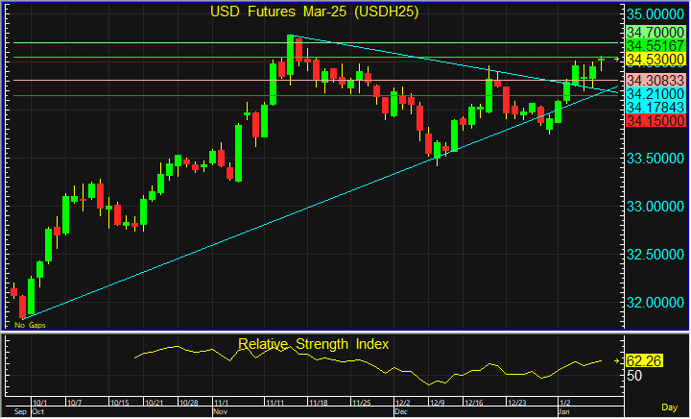691x419 pixels.
Task: Click the Relative Strength Index label
Action: coord(313,344)
